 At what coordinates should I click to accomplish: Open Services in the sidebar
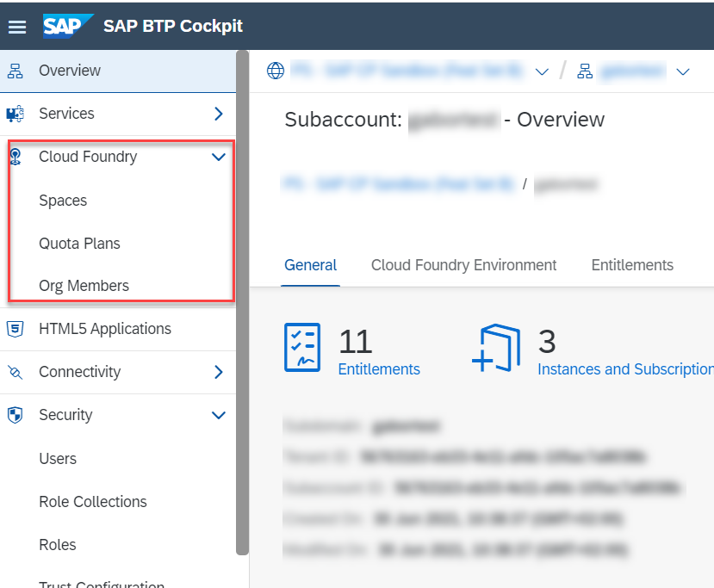(118, 114)
